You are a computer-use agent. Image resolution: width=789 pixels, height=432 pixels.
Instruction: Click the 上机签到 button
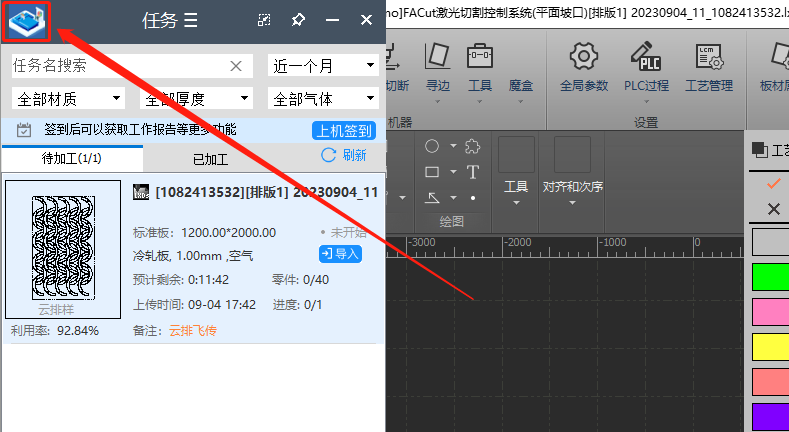(x=344, y=131)
